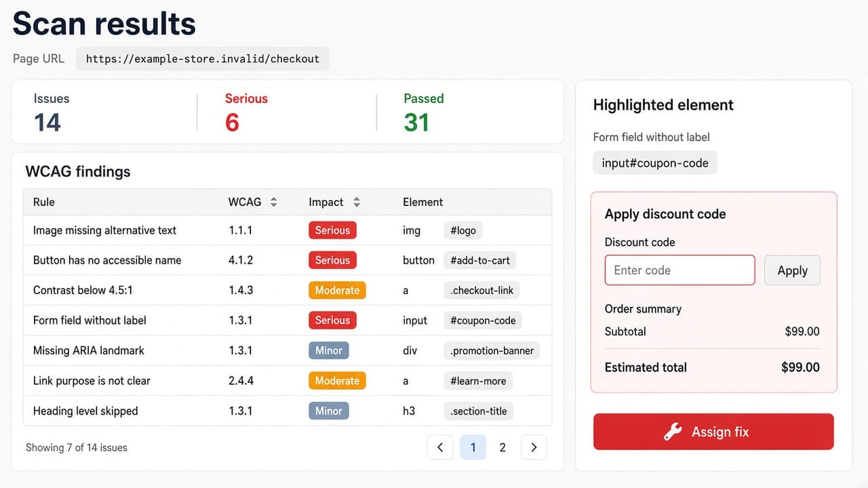Image resolution: width=868 pixels, height=488 pixels.
Task: Click the .checkout-link selector chip
Action: click(x=482, y=290)
